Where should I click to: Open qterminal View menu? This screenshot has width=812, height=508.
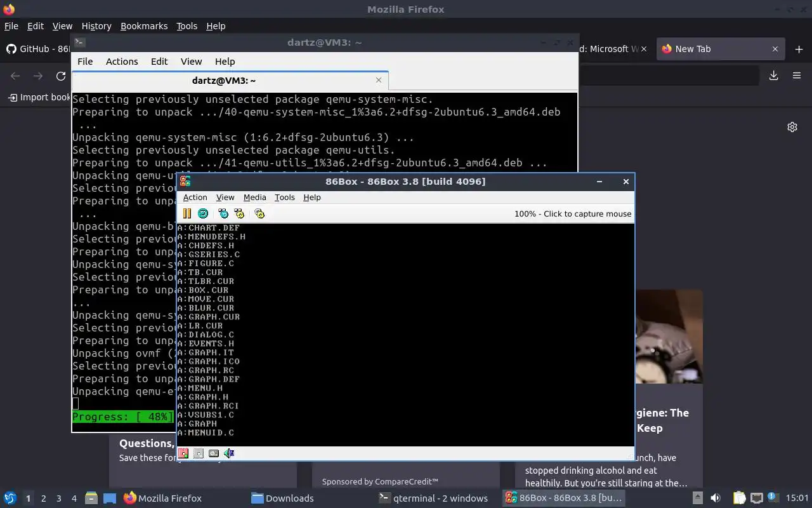[x=191, y=62]
